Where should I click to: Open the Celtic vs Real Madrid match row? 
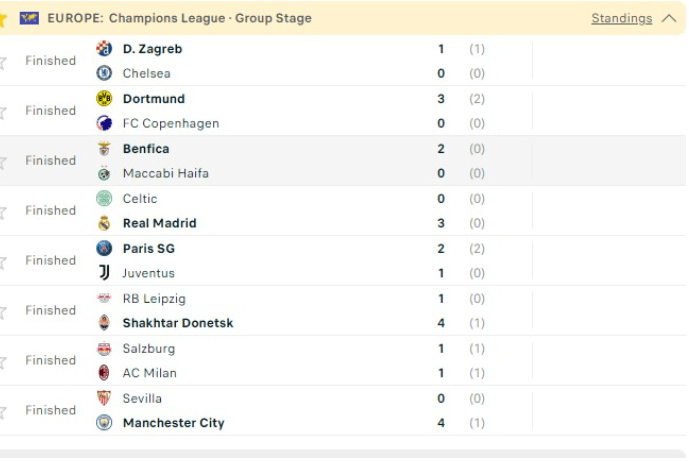[300, 211]
